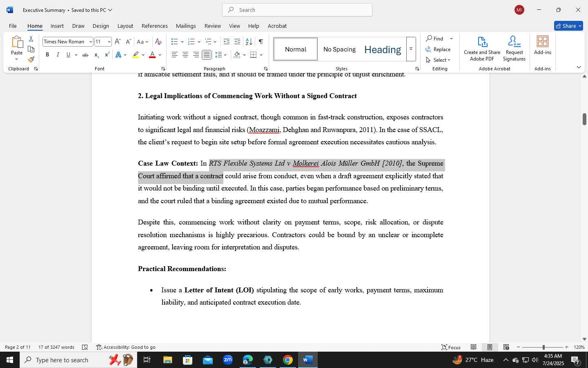Sort the selected text alphabetically
The width and height of the screenshot is (588, 368).
249,42
